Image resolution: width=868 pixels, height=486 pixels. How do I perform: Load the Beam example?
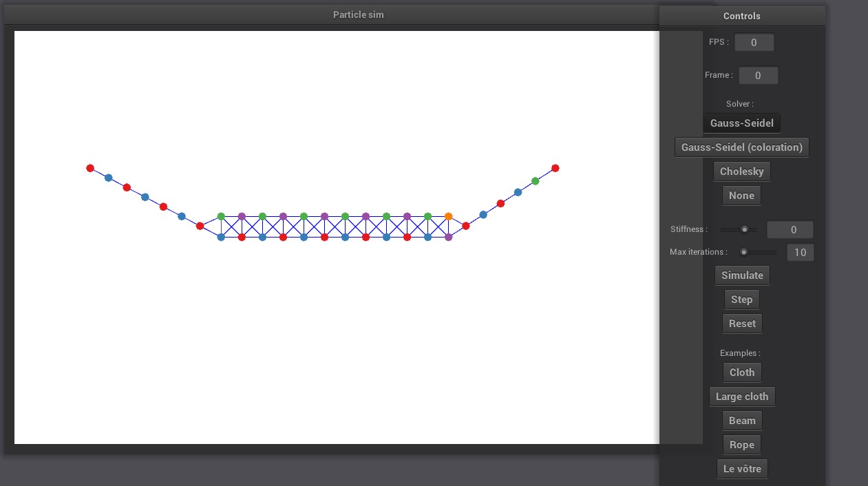[741, 420]
